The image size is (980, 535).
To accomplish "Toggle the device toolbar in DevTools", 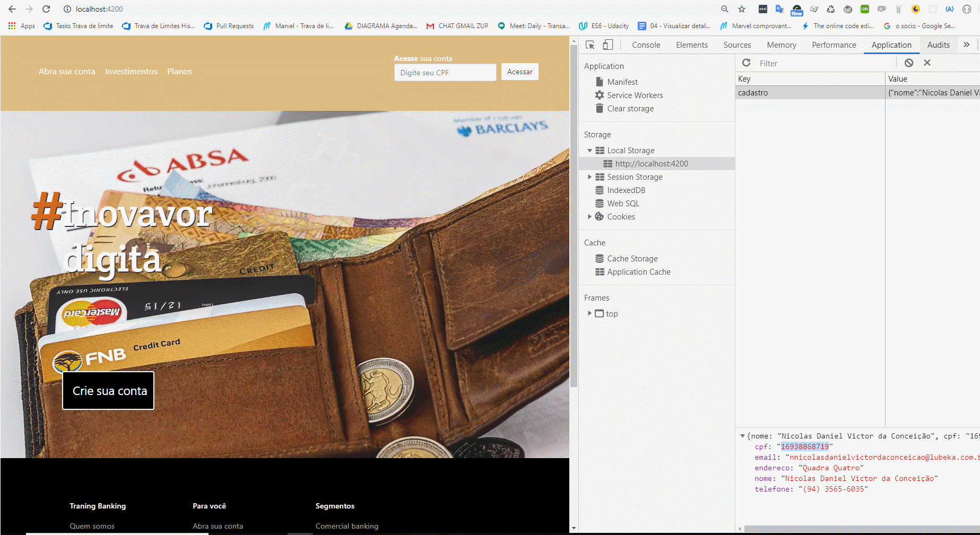I will [x=608, y=45].
